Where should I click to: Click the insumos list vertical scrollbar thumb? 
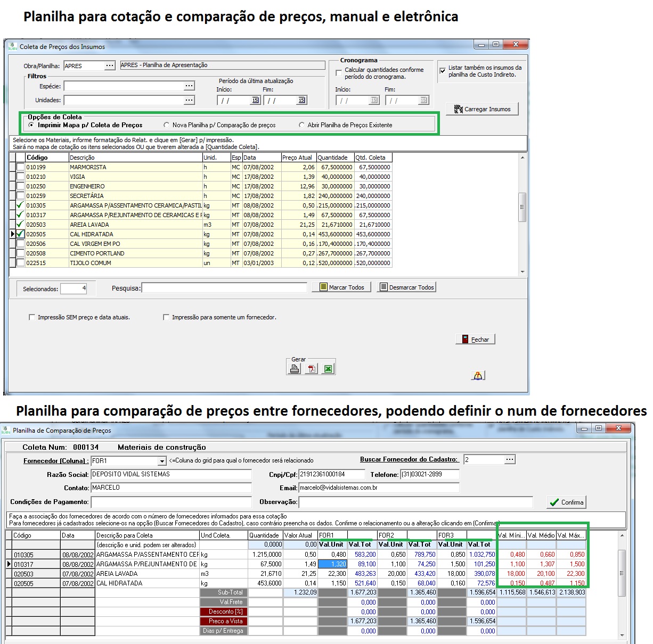pyautogui.click(x=522, y=207)
